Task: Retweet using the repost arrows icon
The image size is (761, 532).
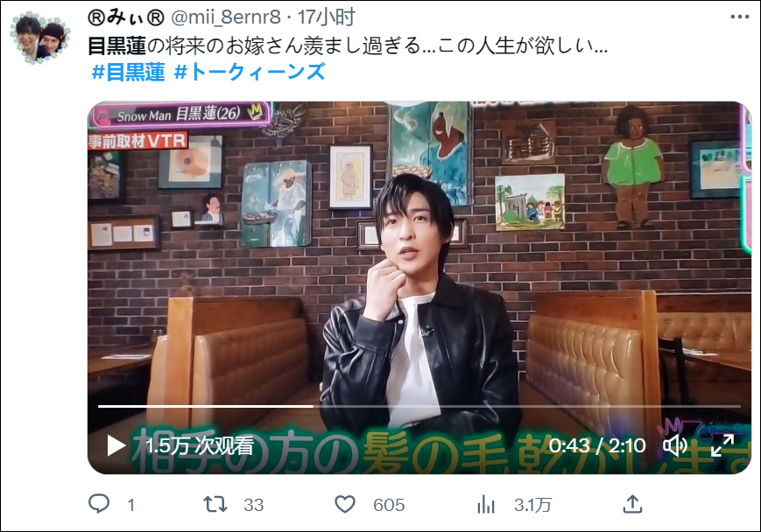Action: (x=215, y=504)
